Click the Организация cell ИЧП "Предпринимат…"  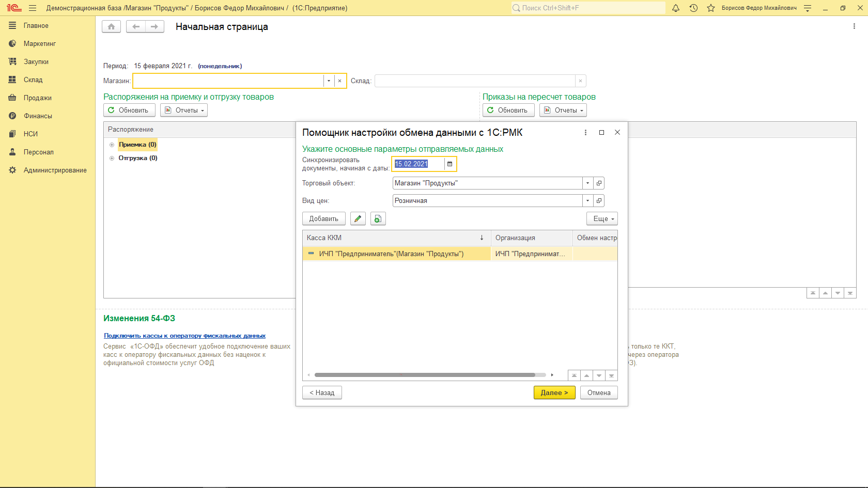click(x=532, y=254)
